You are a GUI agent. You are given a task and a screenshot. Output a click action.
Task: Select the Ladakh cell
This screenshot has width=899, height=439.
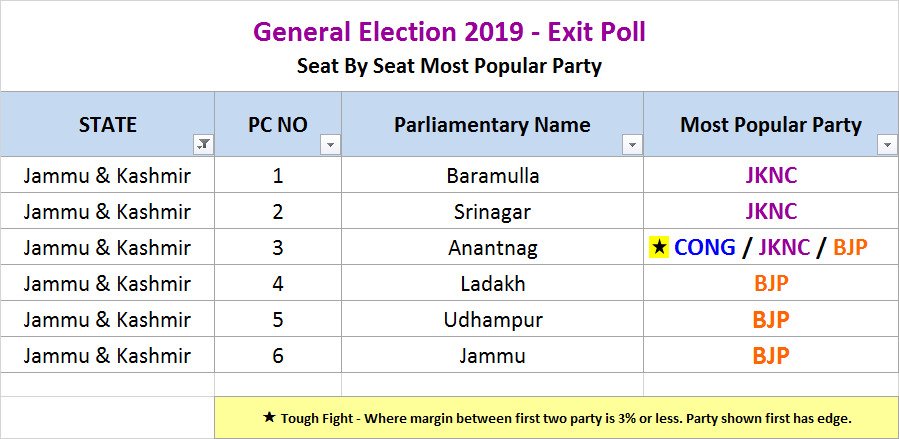pos(492,284)
